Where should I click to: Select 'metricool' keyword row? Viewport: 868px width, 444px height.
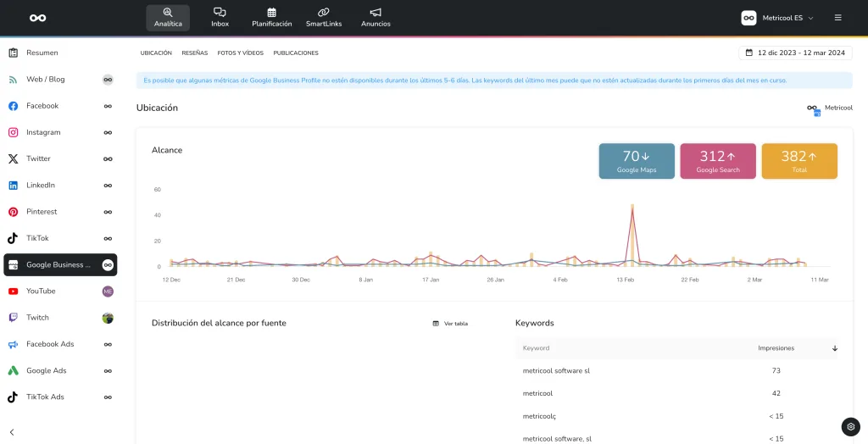click(x=676, y=393)
